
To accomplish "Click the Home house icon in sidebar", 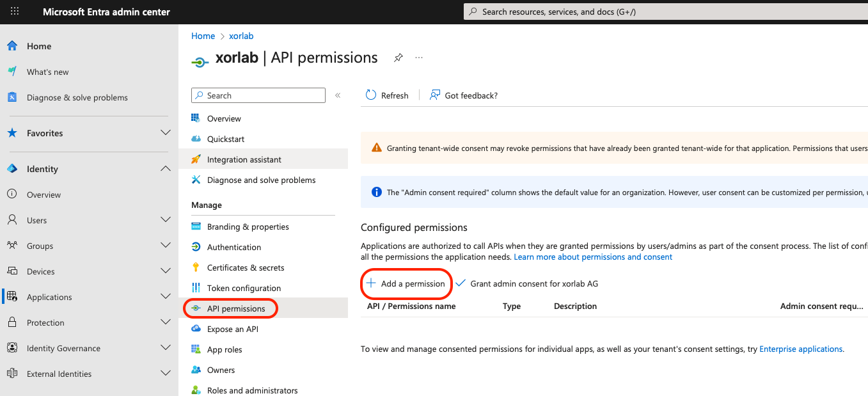I will 12,46.
